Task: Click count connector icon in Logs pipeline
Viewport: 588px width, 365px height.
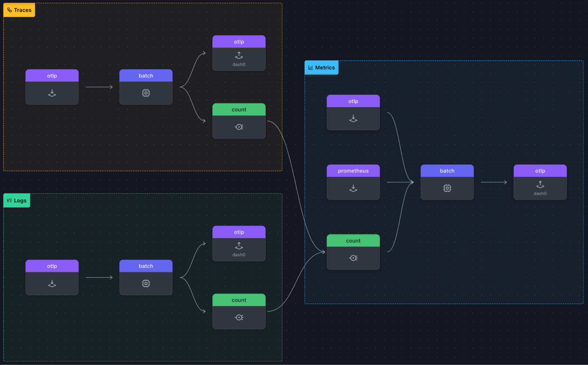Action: pyautogui.click(x=239, y=317)
